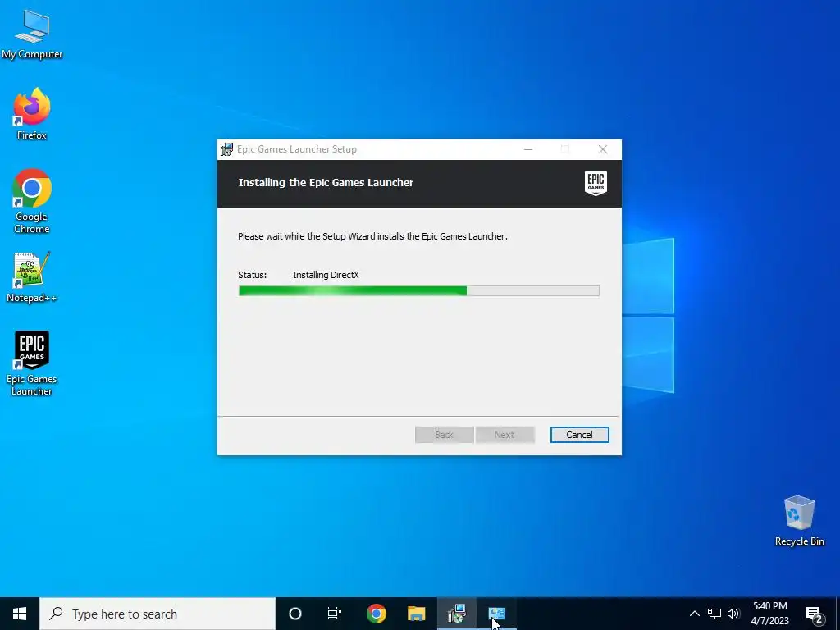The height and width of the screenshot is (630, 840).
Task: Click the taskbar search box
Action: (x=157, y=614)
